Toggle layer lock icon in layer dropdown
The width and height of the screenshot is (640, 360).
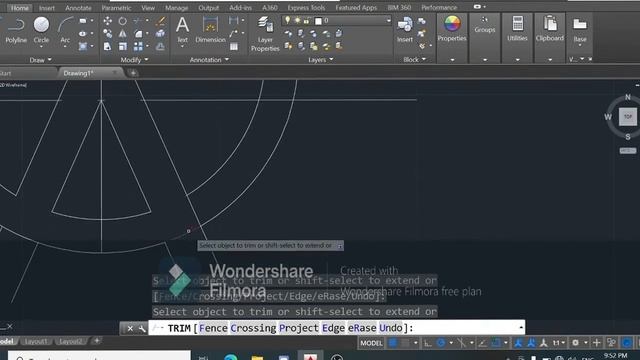[x=306, y=20]
